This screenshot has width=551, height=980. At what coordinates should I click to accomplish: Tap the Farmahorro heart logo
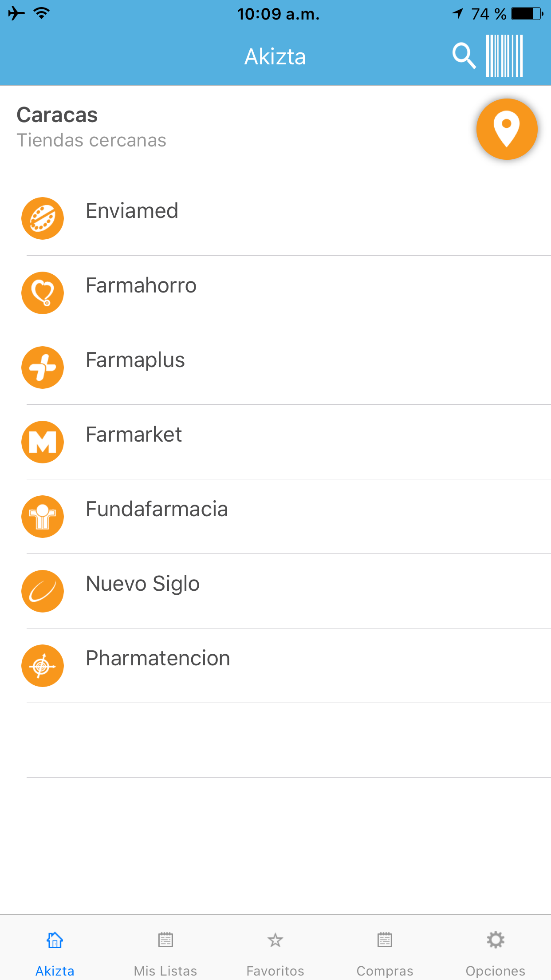tap(43, 293)
